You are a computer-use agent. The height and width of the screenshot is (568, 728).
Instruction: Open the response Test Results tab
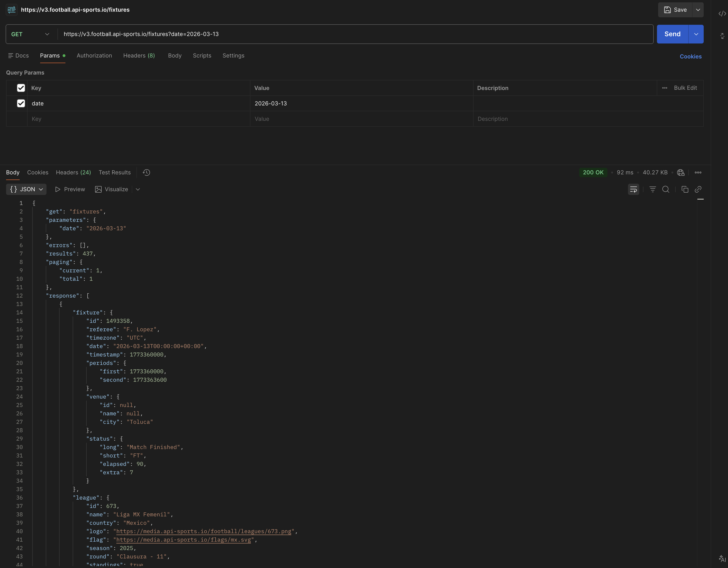point(114,173)
